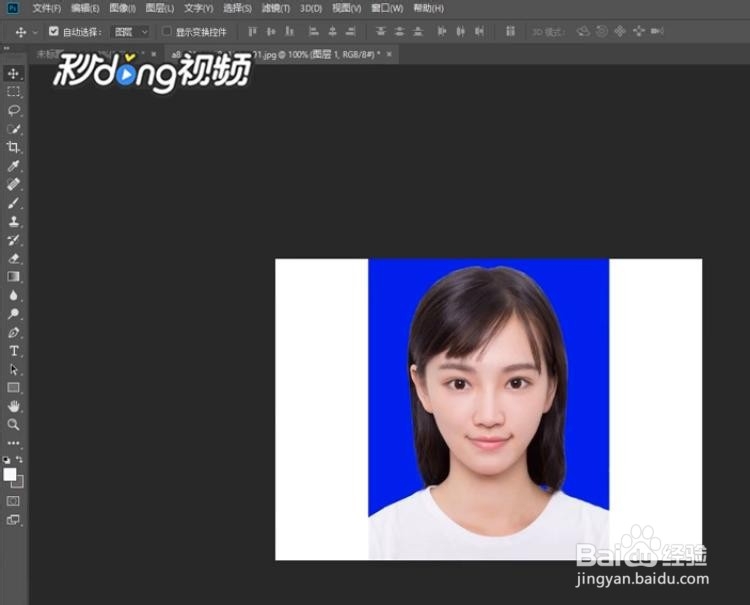Open the 窗口(W) menu
The image size is (750, 605).
(x=387, y=8)
